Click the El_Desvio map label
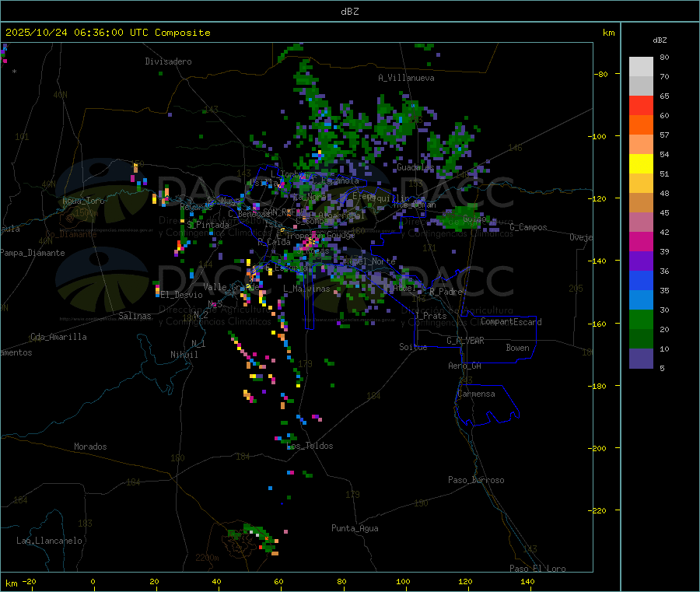The height and width of the screenshot is (592, 700). pyautogui.click(x=182, y=295)
